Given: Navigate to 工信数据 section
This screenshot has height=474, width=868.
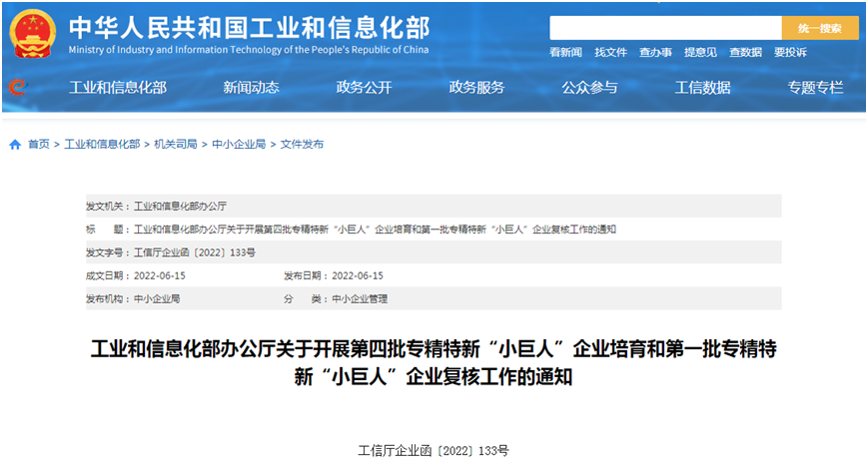Looking at the screenshot, I should [x=702, y=88].
